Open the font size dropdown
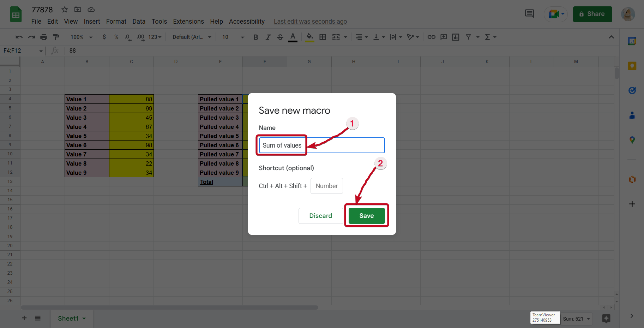This screenshot has width=644, height=328. (242, 37)
